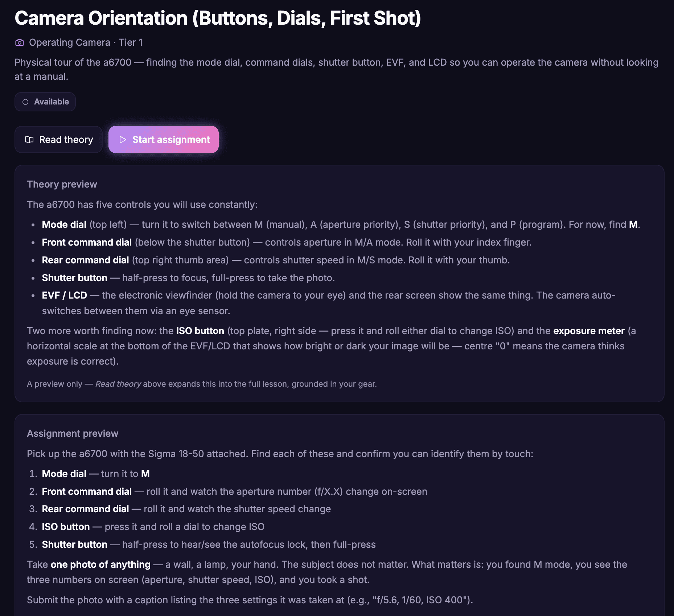Click the five controls intro sentence
Viewport: 674px width, 616px height.
point(142,205)
